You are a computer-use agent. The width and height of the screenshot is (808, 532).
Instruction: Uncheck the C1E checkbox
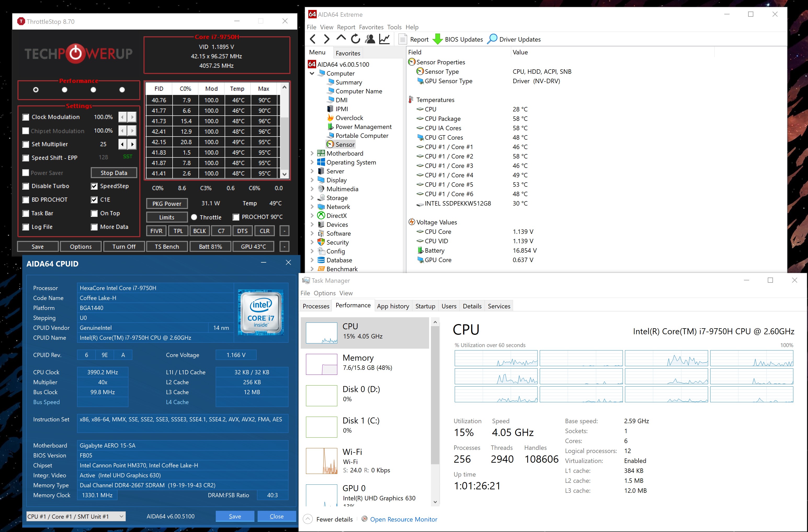click(94, 200)
